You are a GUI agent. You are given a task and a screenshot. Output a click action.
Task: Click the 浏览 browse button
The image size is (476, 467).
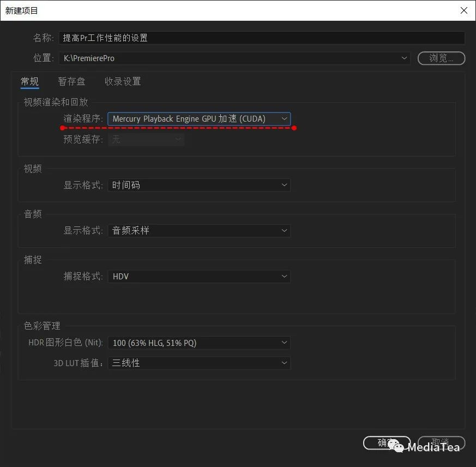441,58
